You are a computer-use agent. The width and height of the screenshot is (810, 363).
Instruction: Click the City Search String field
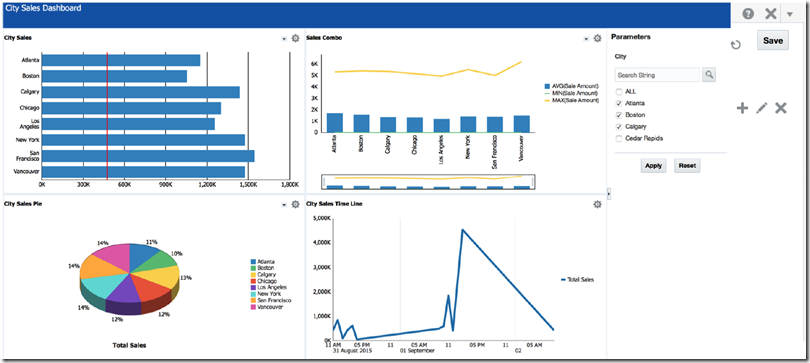[x=657, y=75]
